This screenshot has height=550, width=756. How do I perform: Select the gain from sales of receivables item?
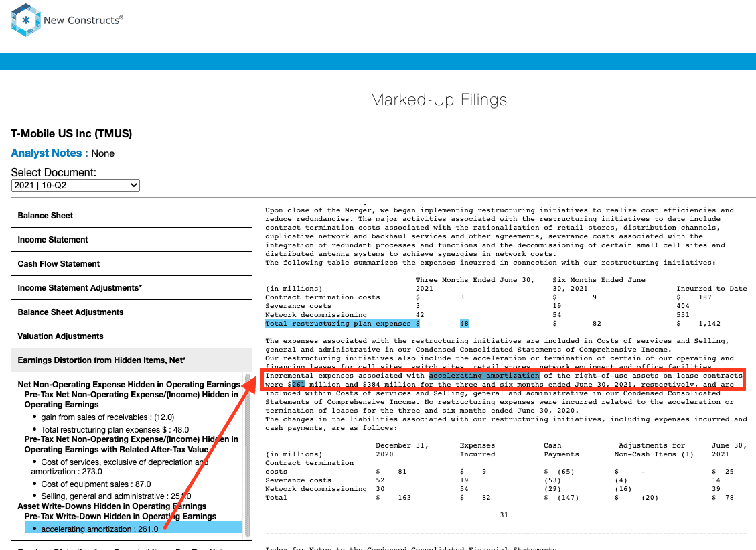click(x=108, y=417)
